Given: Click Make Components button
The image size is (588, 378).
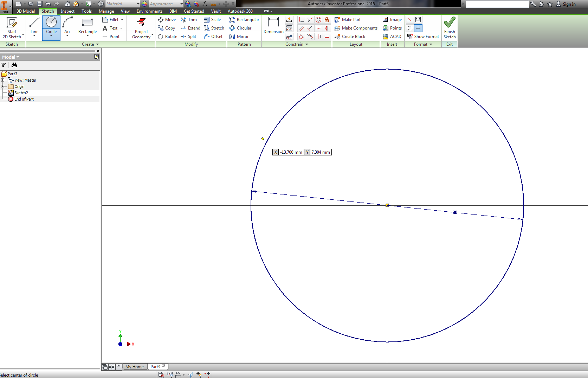Looking at the screenshot, I should tap(356, 28).
